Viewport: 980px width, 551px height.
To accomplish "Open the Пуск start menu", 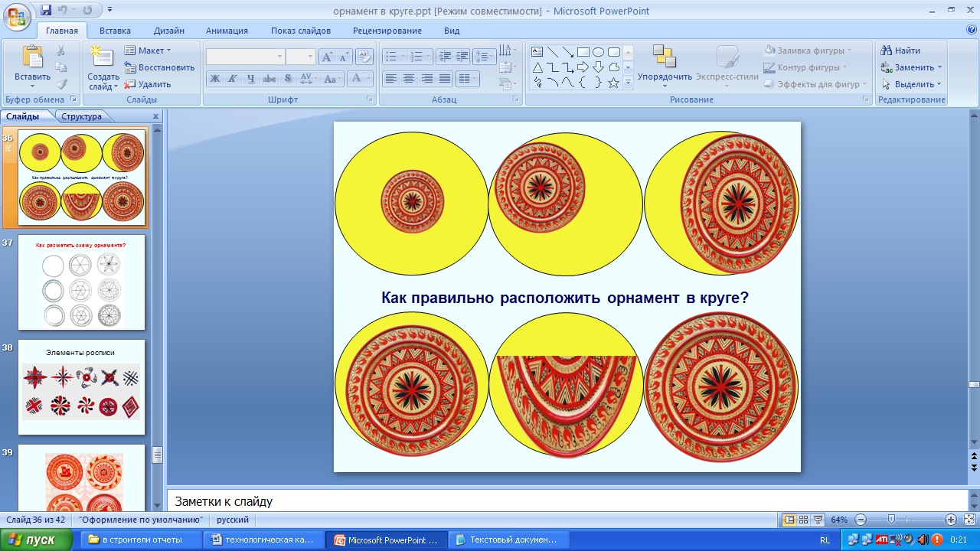I will point(37,540).
